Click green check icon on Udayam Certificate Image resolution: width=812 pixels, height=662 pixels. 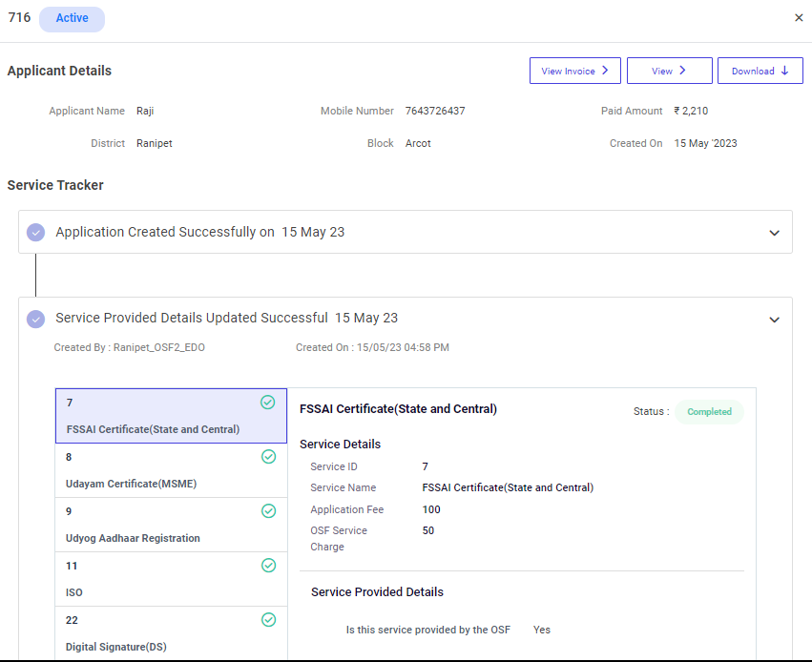click(268, 457)
